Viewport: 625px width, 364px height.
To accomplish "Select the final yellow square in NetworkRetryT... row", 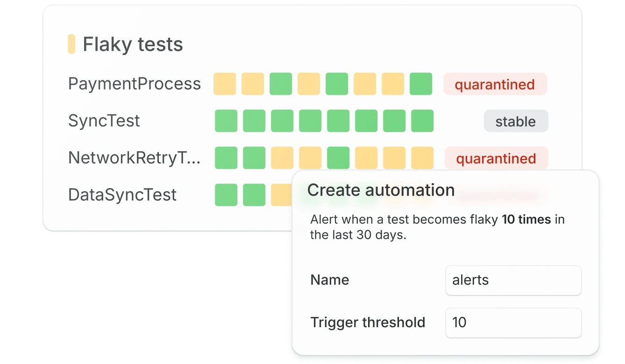I will point(422,158).
